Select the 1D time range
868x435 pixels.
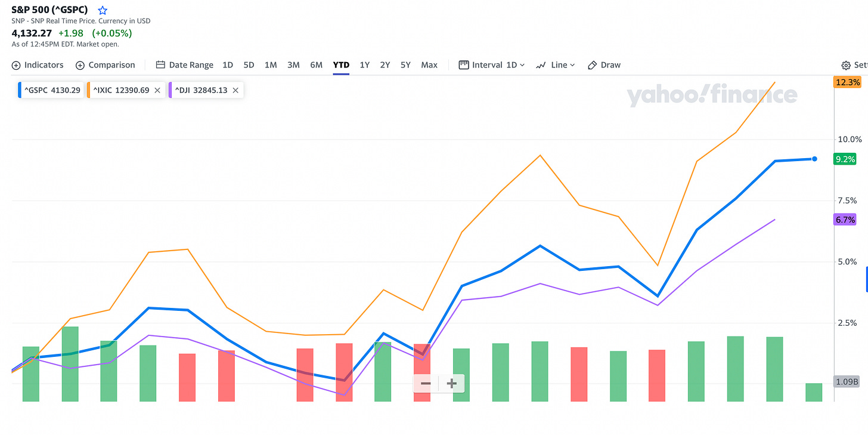tap(228, 65)
